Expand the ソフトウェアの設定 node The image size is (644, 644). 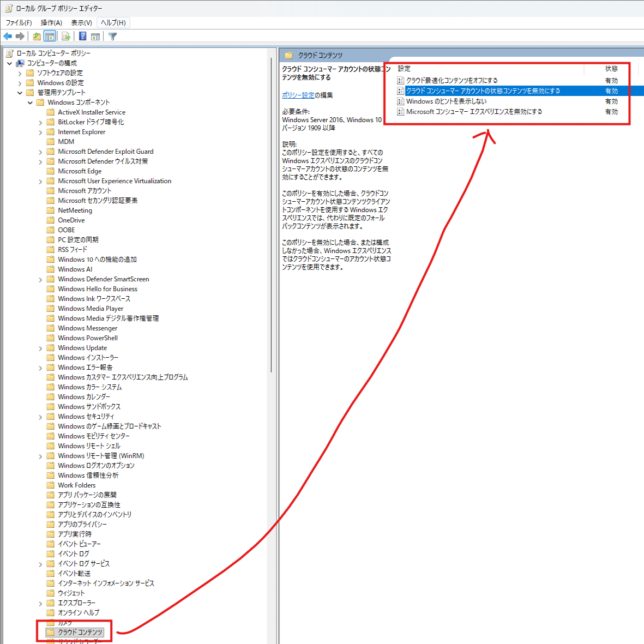pyautogui.click(x=20, y=74)
